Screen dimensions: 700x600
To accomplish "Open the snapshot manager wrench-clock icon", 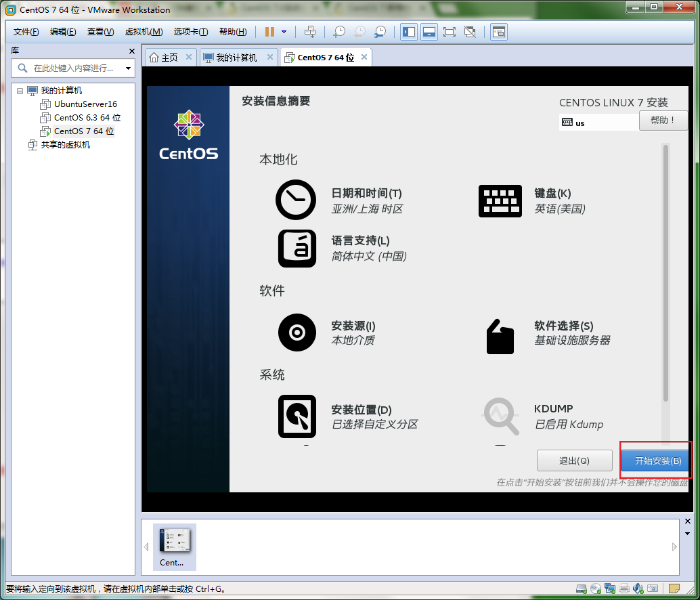I will pos(380,32).
